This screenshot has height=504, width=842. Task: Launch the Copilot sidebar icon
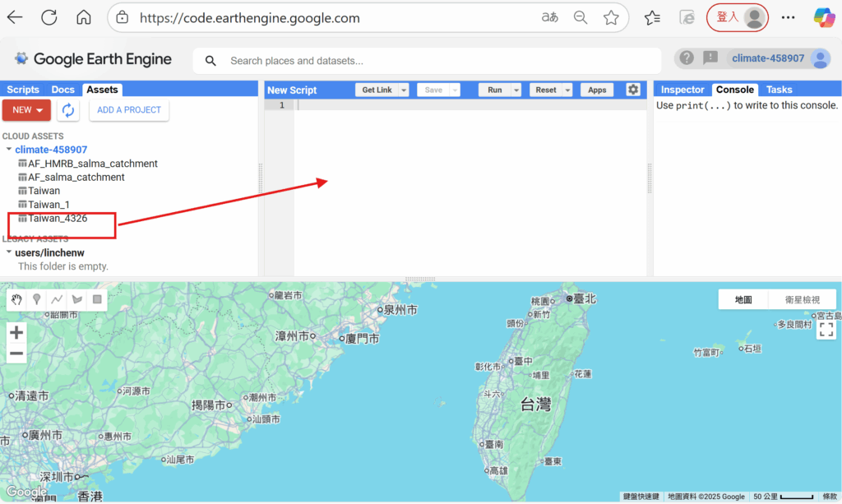(x=824, y=18)
